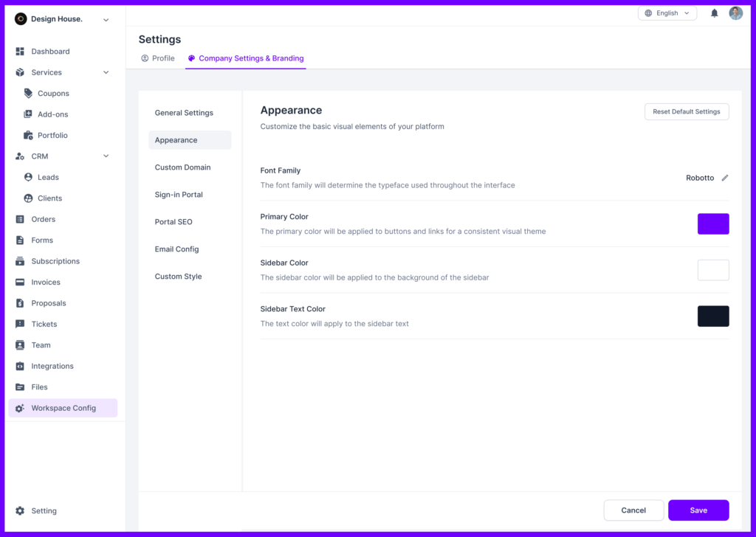The width and height of the screenshot is (756, 537).
Task: Select the Tickets icon
Action: [x=21, y=324]
